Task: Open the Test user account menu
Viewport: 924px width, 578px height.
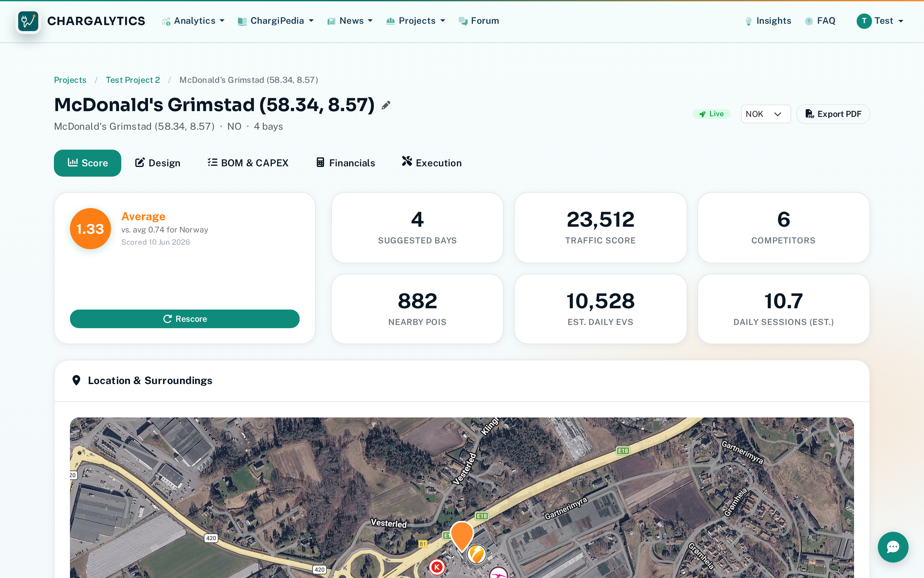Action: 880,21
